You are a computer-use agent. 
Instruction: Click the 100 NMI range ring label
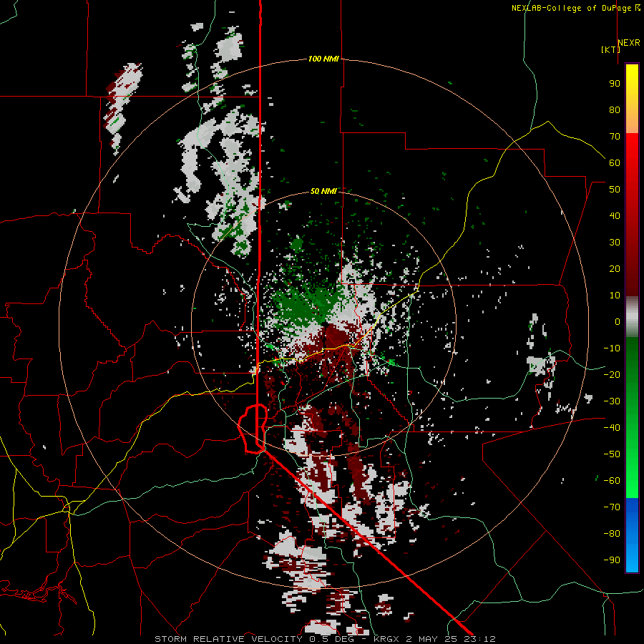tap(323, 59)
